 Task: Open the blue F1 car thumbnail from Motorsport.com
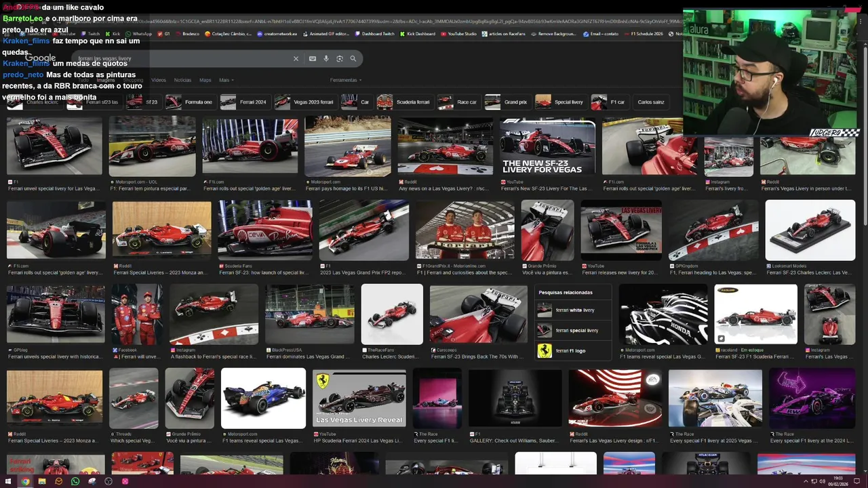[263, 398]
